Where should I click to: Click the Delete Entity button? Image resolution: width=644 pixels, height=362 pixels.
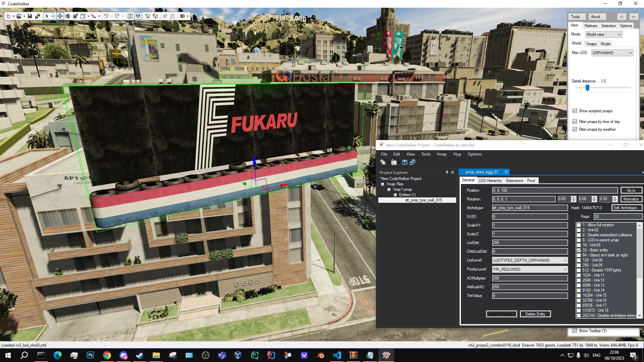tap(535, 314)
